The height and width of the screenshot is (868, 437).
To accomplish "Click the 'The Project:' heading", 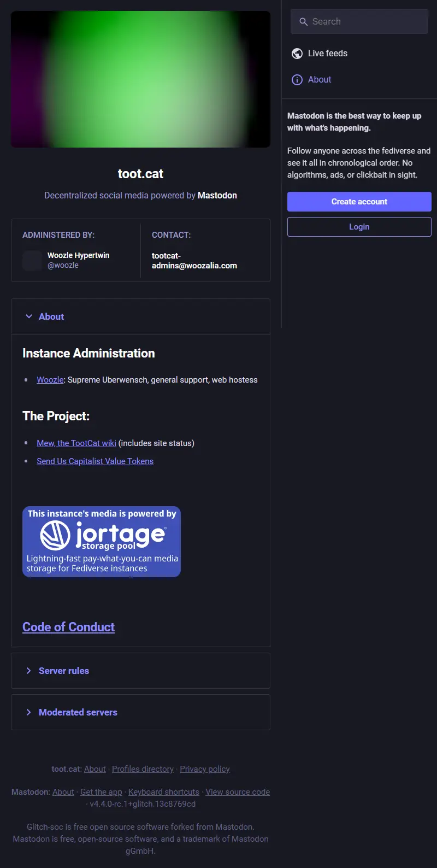I will pos(56,416).
